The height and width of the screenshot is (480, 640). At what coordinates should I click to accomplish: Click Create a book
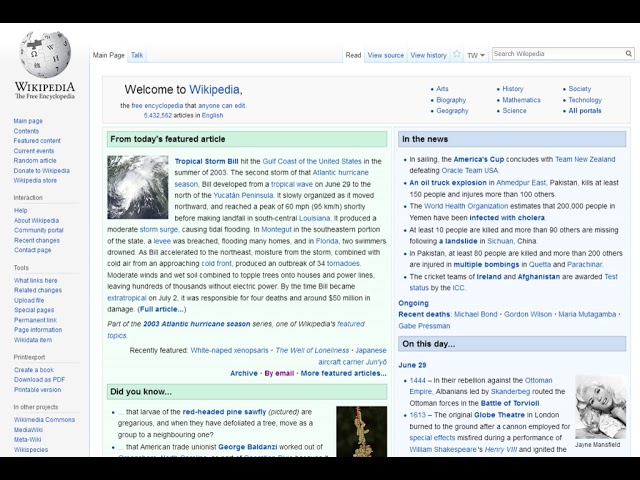click(33, 370)
